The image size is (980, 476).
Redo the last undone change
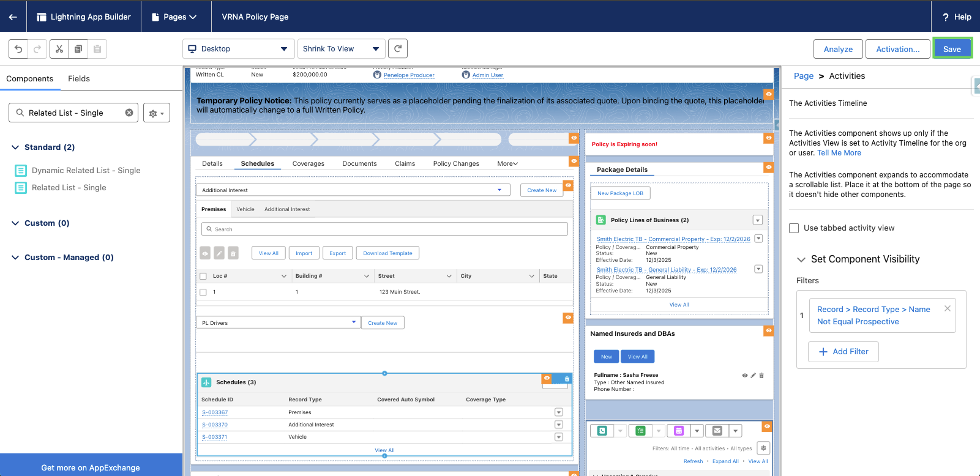tap(37, 49)
